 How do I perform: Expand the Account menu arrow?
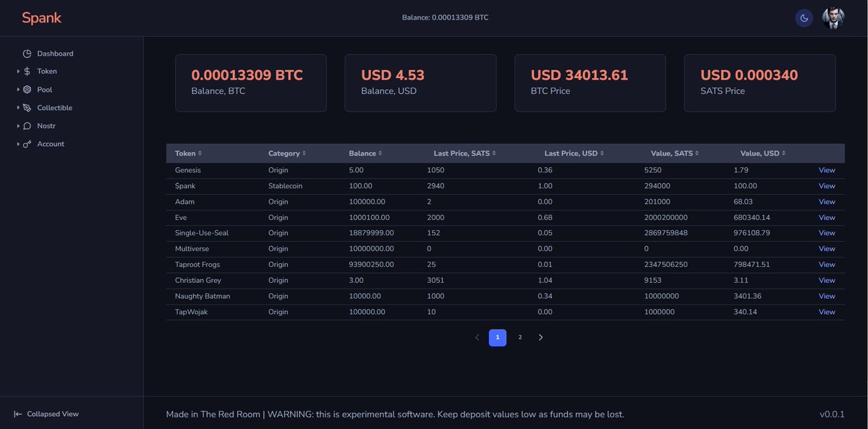click(17, 144)
